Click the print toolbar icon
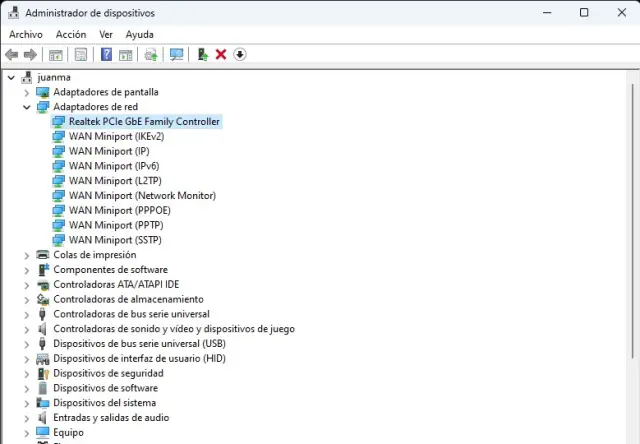 pos(151,54)
